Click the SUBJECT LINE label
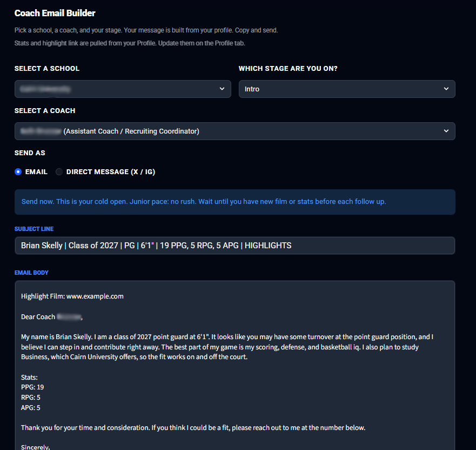 point(34,229)
